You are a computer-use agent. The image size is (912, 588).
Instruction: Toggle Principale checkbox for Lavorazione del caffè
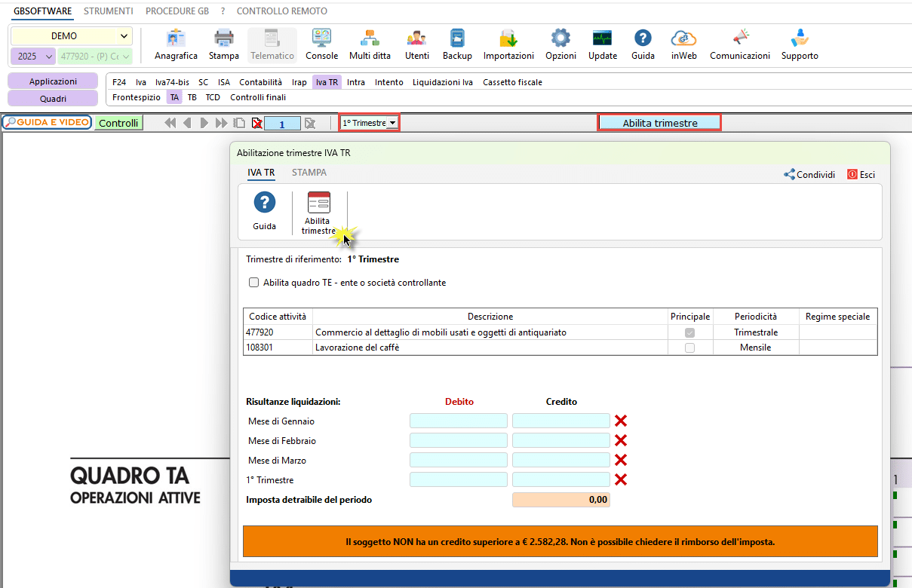689,348
